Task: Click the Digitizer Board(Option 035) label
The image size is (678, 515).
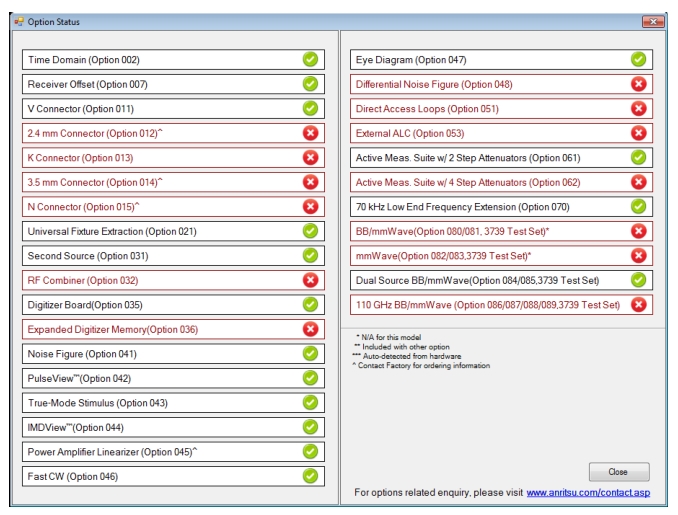Action: point(85,305)
